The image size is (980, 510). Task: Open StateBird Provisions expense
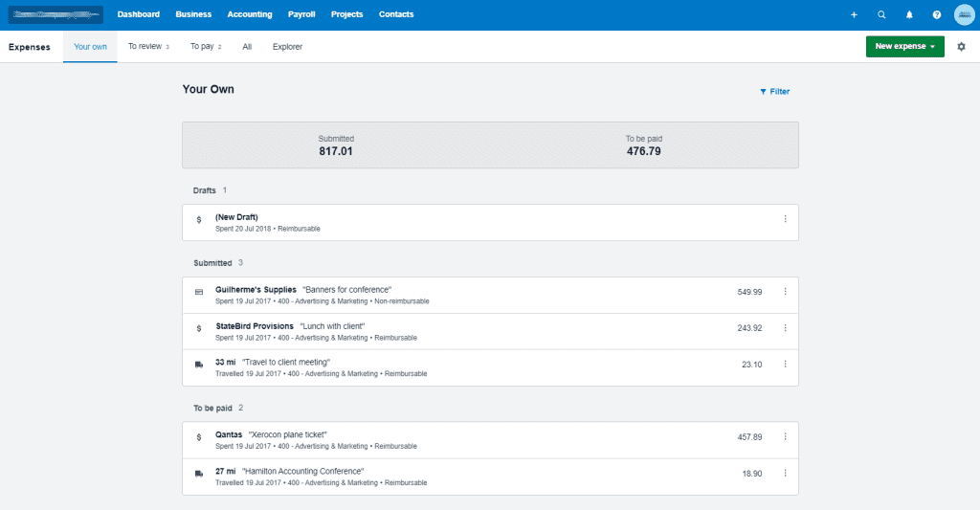pyautogui.click(x=490, y=331)
